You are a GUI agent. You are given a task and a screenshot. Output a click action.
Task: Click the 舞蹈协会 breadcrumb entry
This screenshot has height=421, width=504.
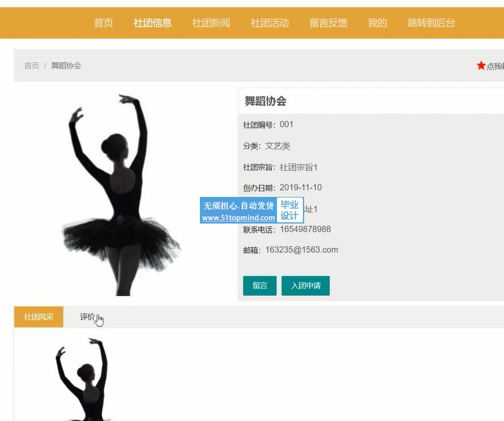(66, 66)
